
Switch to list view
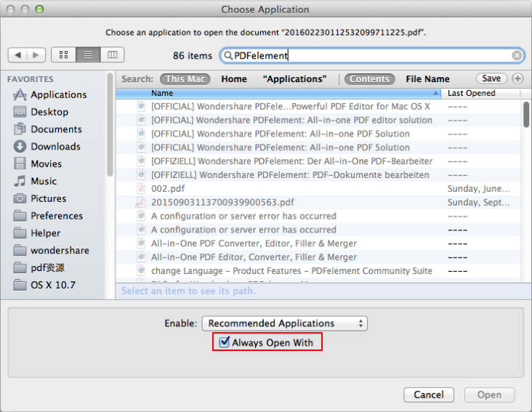[x=88, y=55]
